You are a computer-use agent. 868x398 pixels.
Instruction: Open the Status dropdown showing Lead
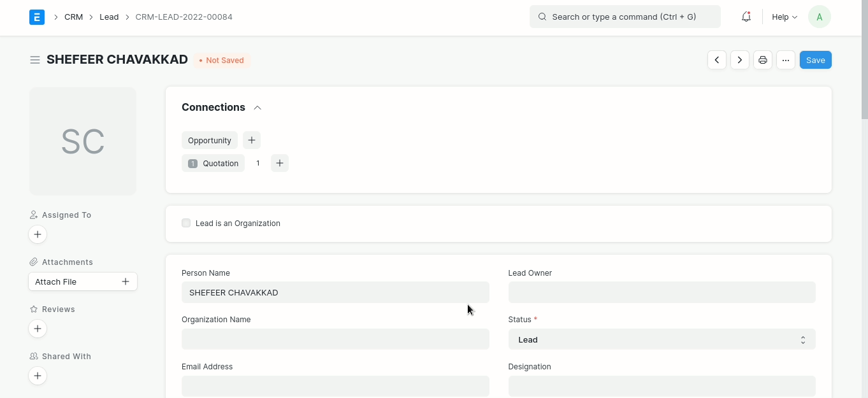pos(662,339)
